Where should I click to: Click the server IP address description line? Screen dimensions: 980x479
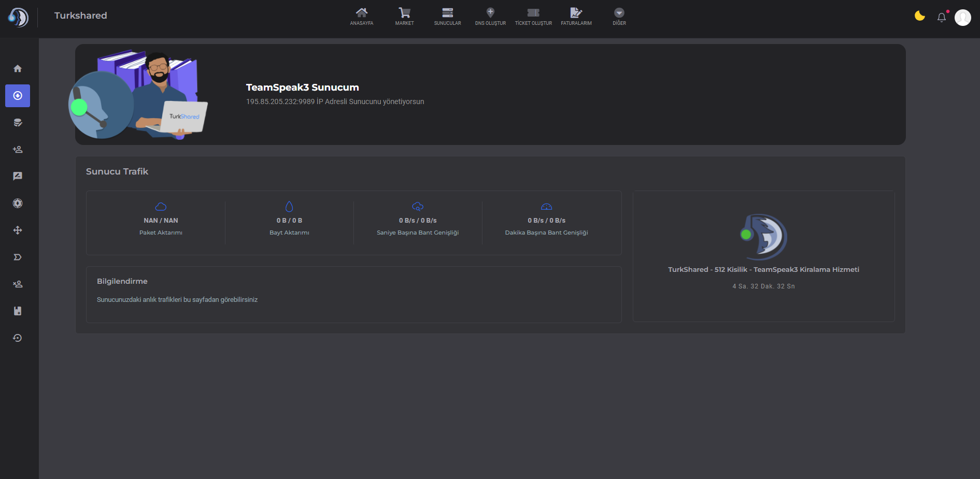(x=335, y=101)
